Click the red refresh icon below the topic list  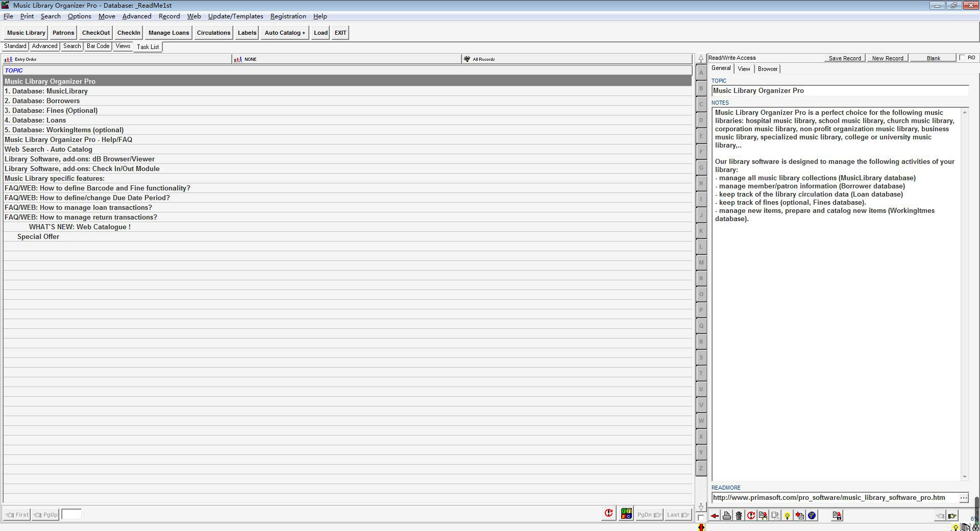[608, 514]
